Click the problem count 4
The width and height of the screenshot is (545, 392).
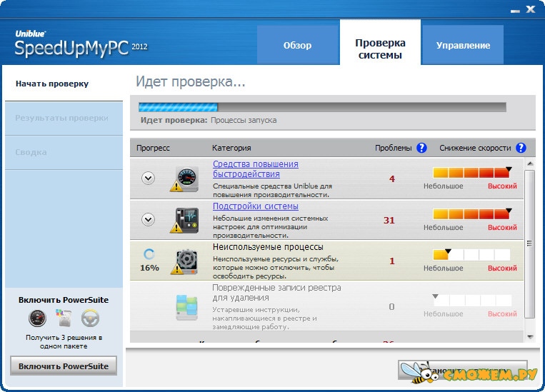(392, 179)
